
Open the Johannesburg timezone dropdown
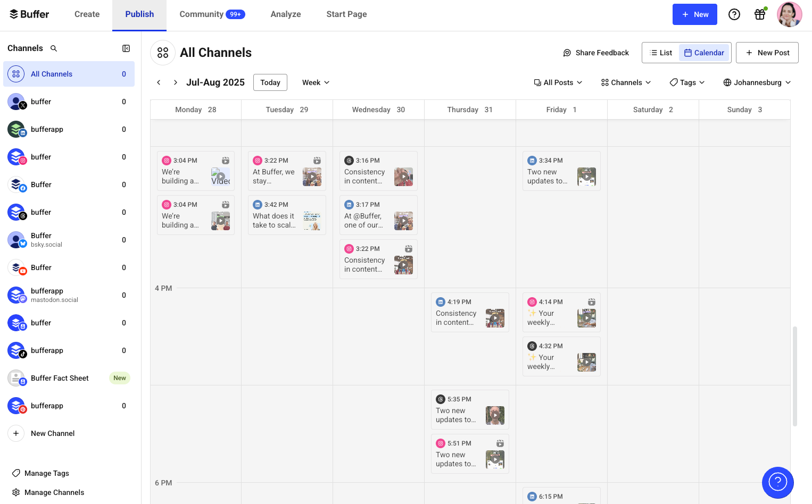757,82
